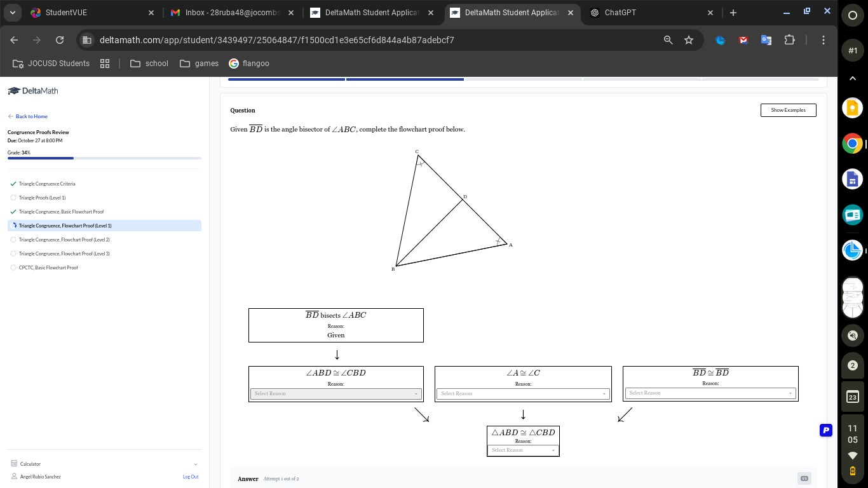Open reason dropdown for BD ≅ BD

(x=710, y=393)
